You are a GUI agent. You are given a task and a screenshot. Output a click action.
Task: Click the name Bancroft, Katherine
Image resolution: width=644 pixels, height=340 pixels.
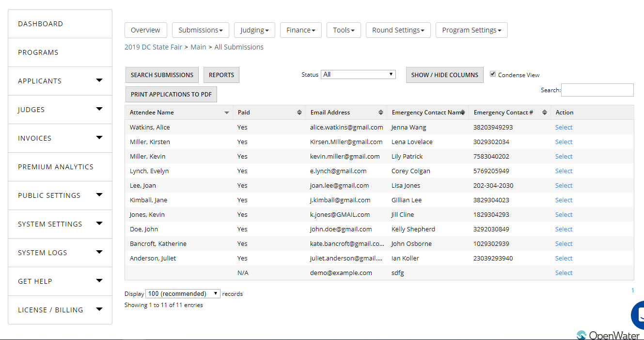[x=158, y=243]
